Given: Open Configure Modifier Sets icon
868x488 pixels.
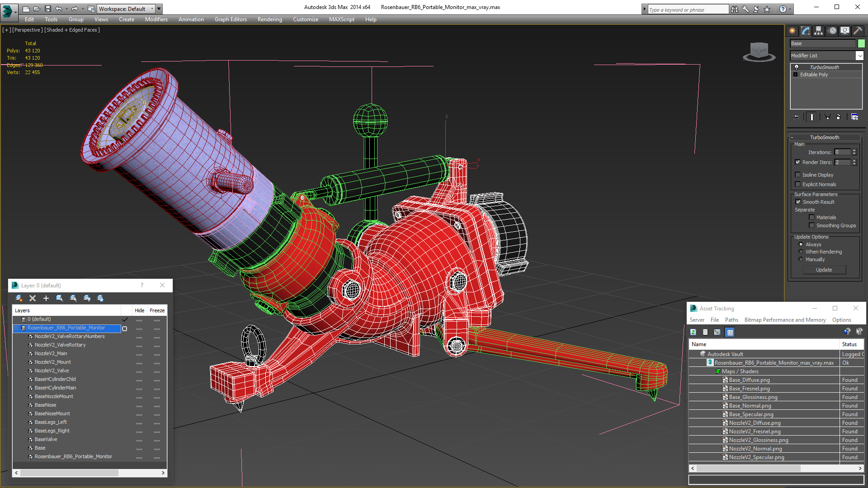Looking at the screenshot, I should coord(854,117).
